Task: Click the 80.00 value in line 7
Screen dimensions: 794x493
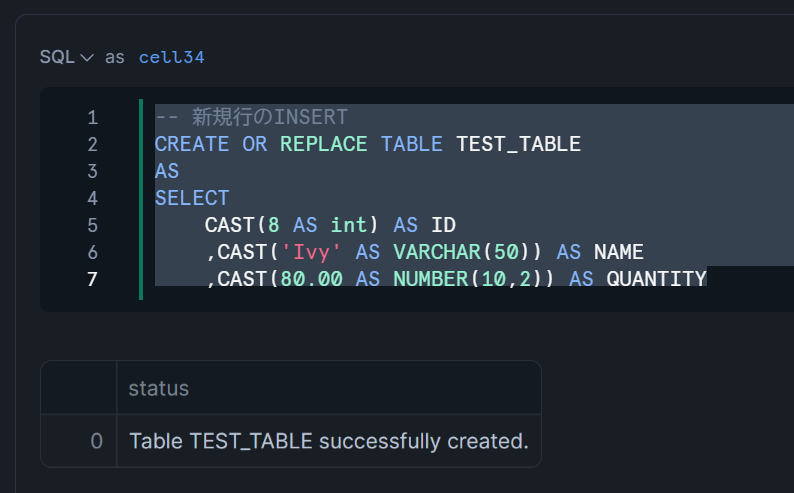Action: tap(311, 279)
